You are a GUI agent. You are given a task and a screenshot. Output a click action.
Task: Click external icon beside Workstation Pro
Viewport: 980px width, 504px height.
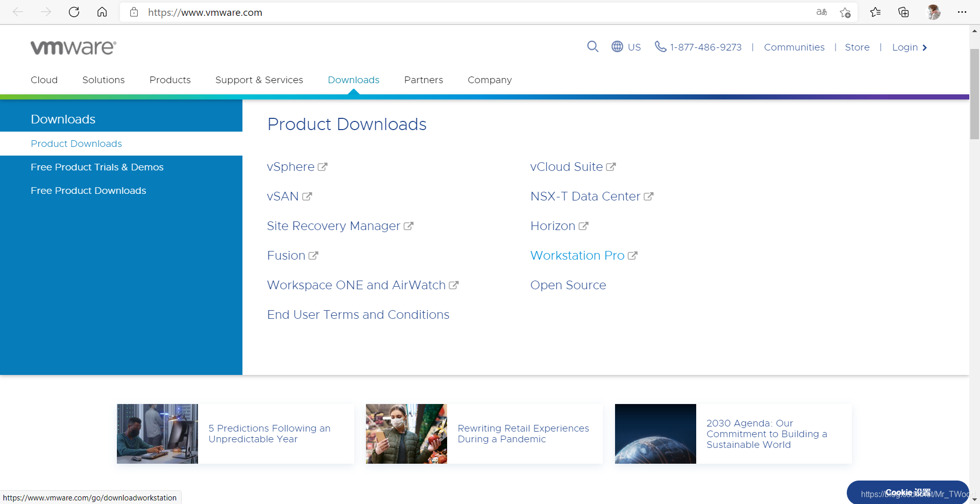632,256
